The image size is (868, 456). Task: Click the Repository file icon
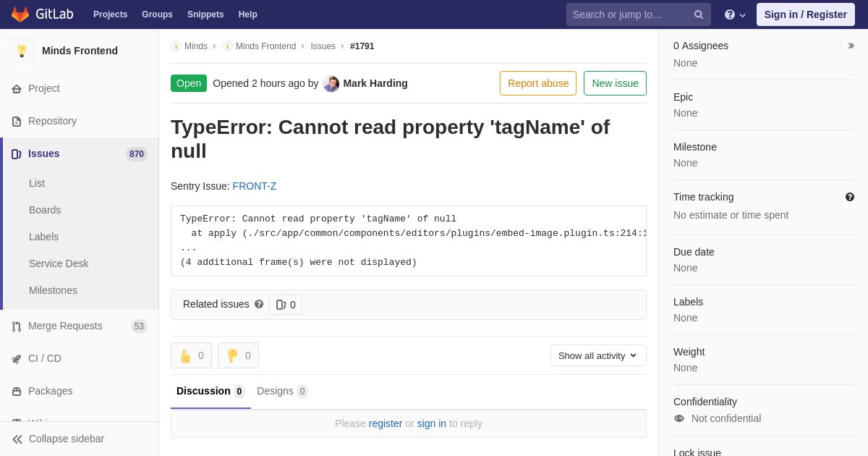coord(17,122)
